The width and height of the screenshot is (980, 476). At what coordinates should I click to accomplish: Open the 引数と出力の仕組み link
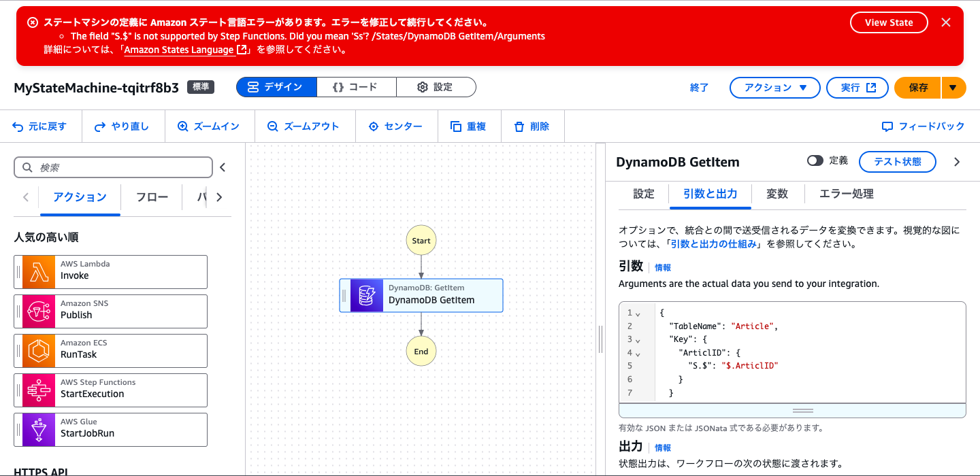[x=713, y=244]
